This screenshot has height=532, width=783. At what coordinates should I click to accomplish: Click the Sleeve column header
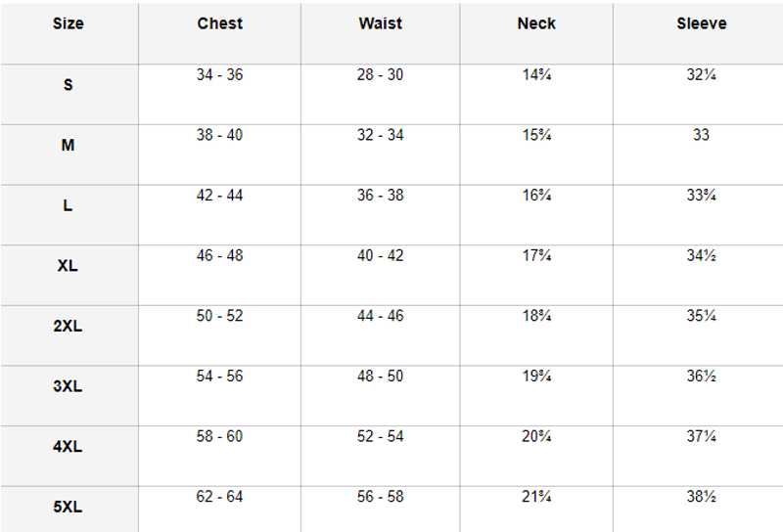pyautogui.click(x=701, y=23)
